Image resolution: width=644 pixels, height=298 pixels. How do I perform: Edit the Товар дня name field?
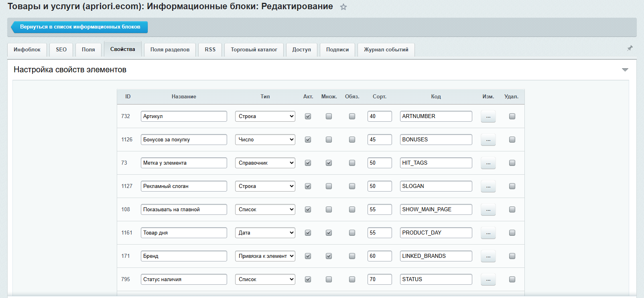point(184,233)
